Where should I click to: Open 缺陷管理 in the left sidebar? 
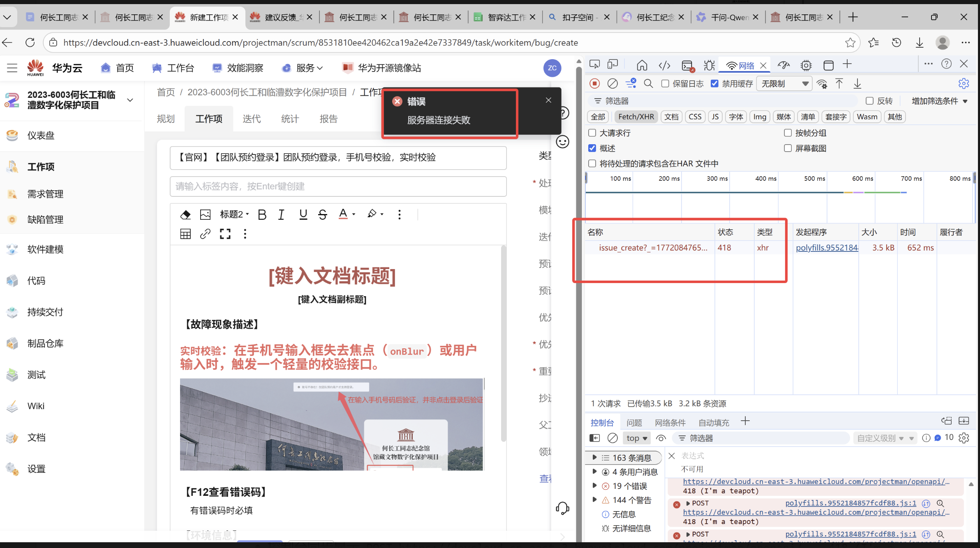point(45,220)
